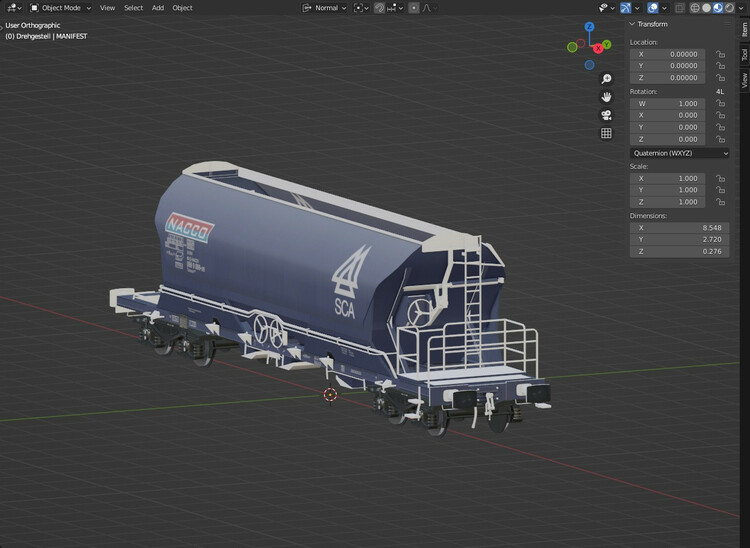Viewport: 750px width, 548px height.
Task: Click the Rotation Z field
Action: (x=667, y=139)
